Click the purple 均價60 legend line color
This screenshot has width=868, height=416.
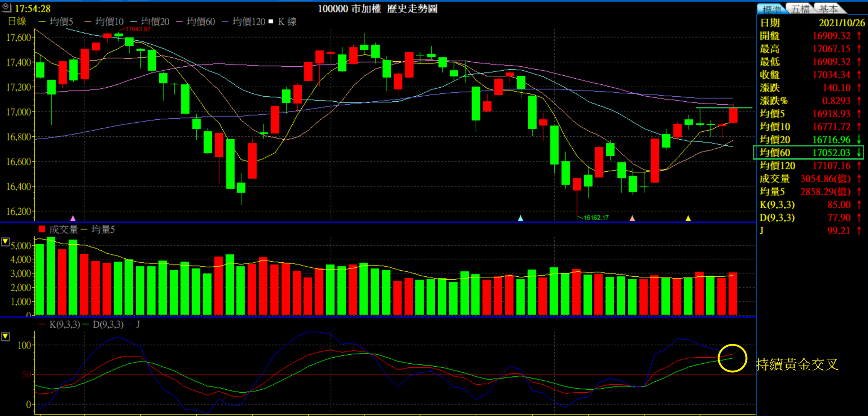click(179, 22)
